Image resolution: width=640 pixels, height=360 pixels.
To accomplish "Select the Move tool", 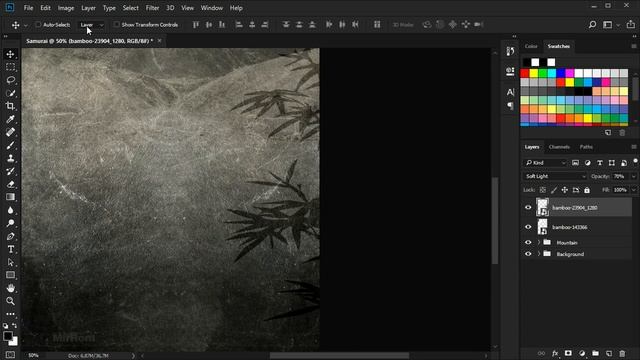I will point(11,54).
